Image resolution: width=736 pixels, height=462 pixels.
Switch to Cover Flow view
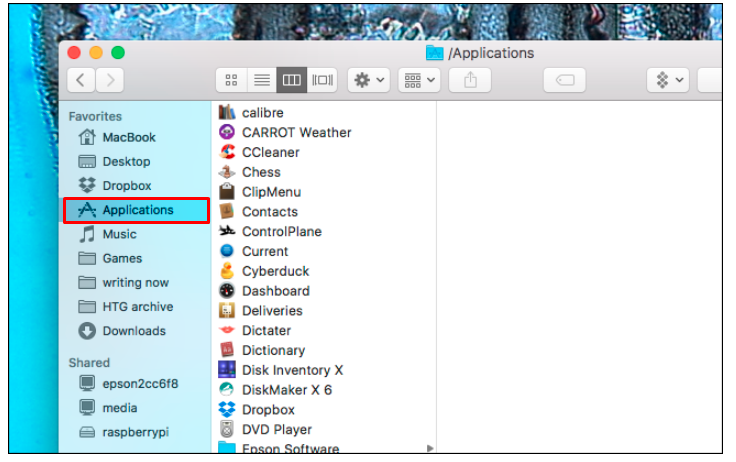tap(322, 80)
